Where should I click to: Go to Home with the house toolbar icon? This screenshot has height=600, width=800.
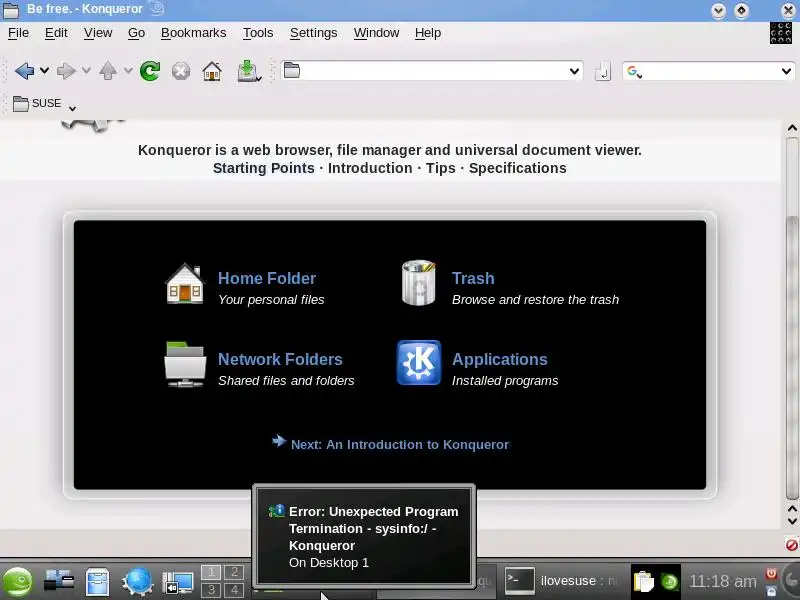click(212, 71)
